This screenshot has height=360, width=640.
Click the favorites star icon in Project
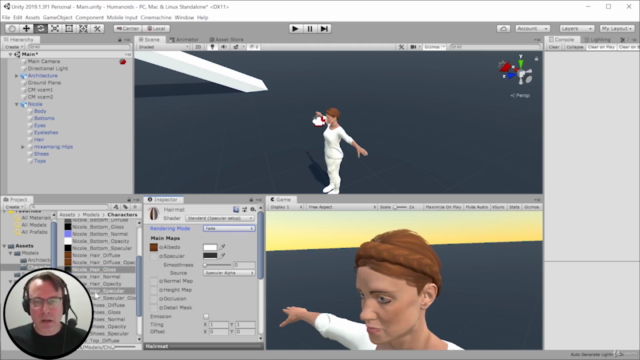(135, 207)
